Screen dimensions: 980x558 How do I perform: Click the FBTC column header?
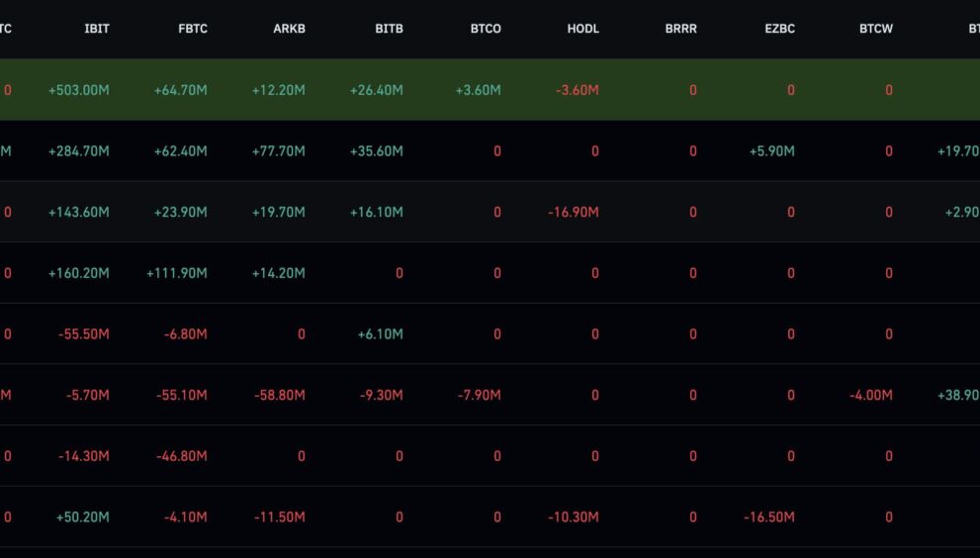(193, 29)
